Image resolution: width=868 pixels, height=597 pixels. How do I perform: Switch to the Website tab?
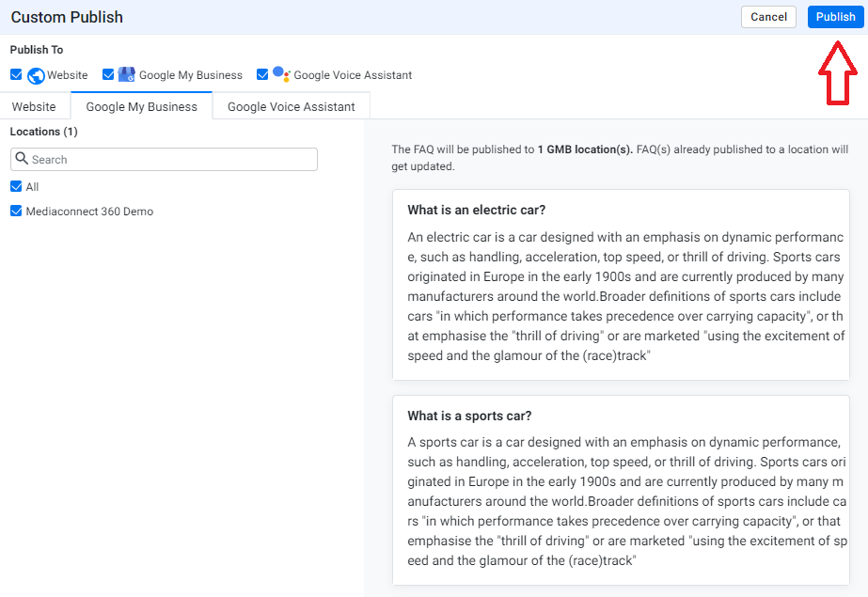[x=34, y=107]
